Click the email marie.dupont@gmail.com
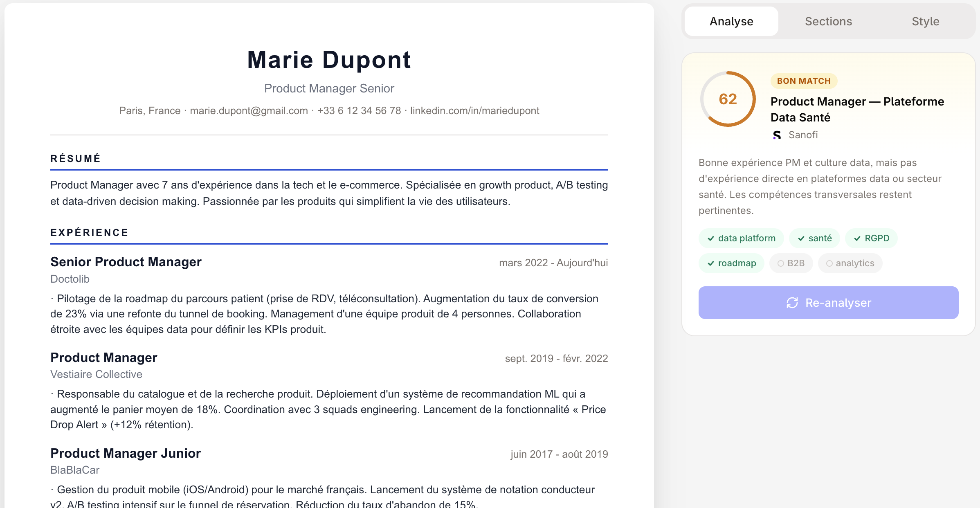 point(249,111)
